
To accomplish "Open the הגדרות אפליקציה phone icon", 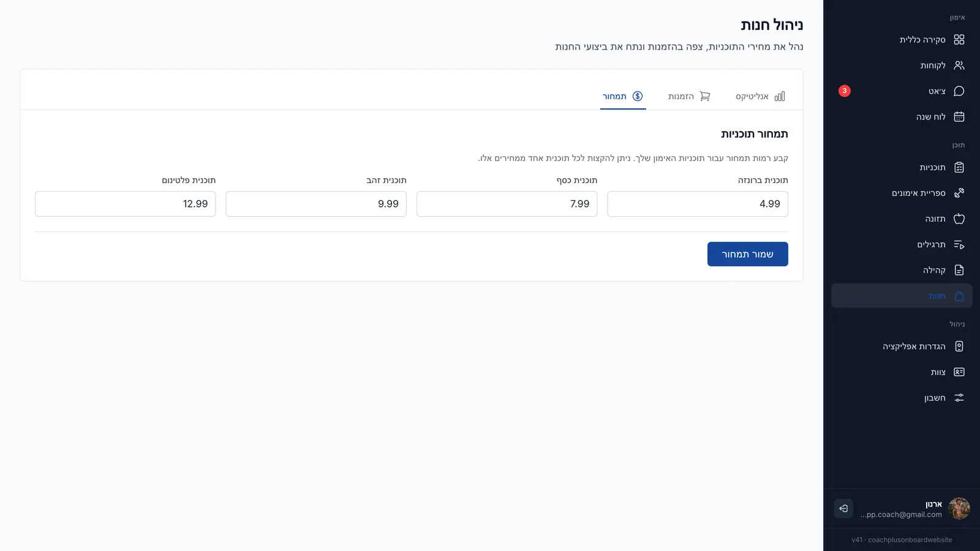I will pos(959,347).
